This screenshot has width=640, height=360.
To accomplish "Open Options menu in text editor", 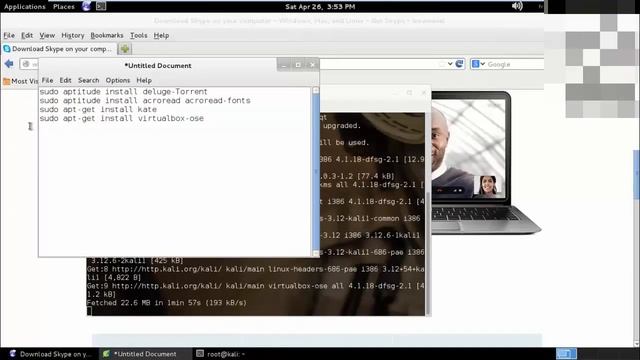I will (118, 80).
